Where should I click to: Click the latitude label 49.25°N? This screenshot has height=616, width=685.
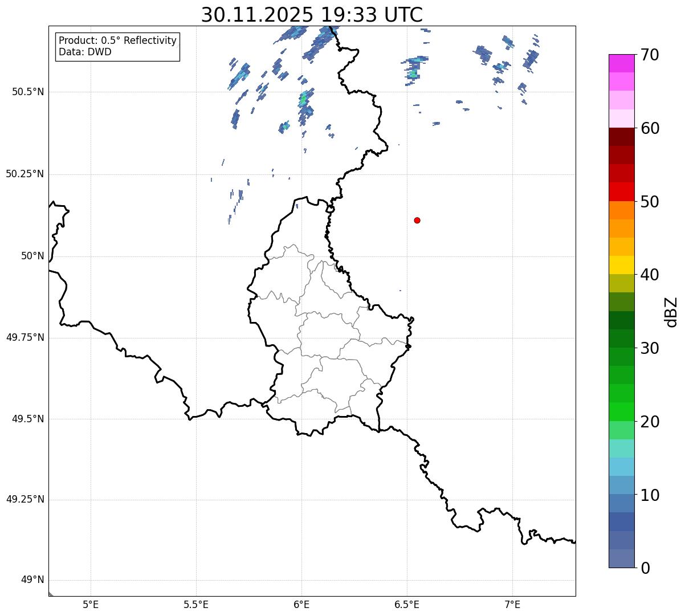(x=25, y=499)
